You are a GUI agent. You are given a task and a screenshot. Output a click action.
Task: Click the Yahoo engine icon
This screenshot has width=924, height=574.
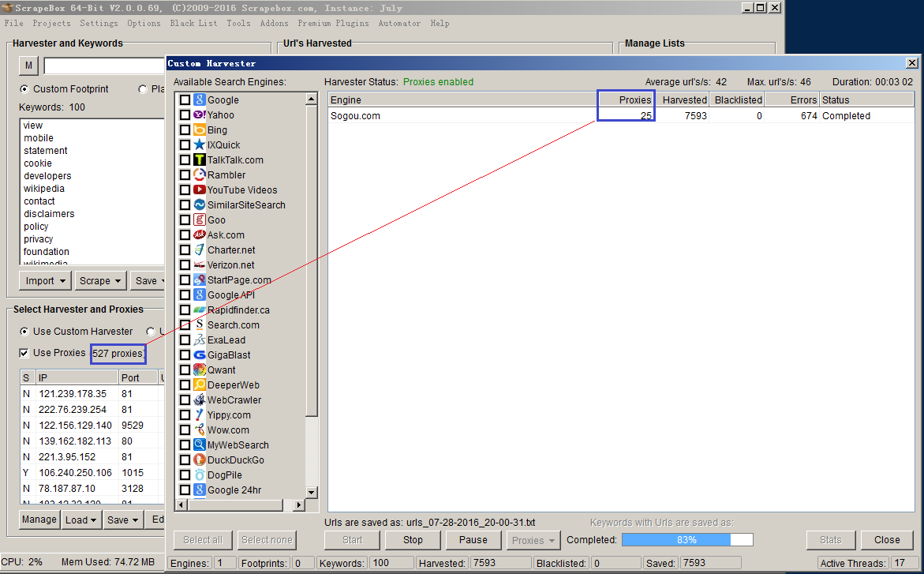200,115
